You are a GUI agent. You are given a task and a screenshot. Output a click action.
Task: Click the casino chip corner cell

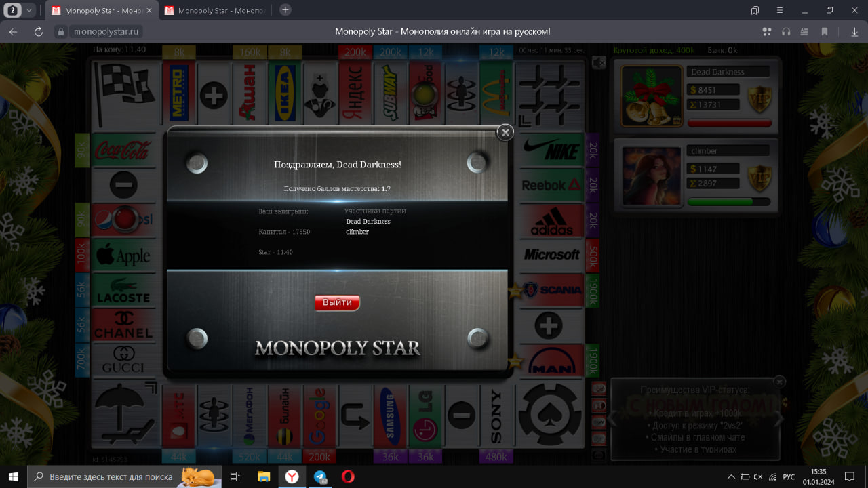click(x=551, y=413)
